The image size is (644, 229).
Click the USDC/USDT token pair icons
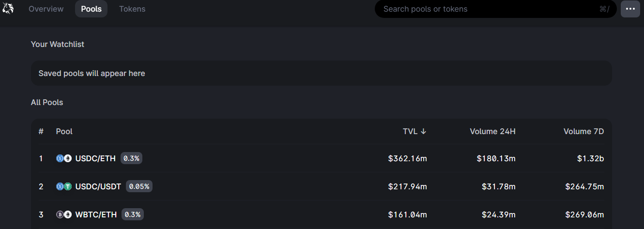coord(64,186)
